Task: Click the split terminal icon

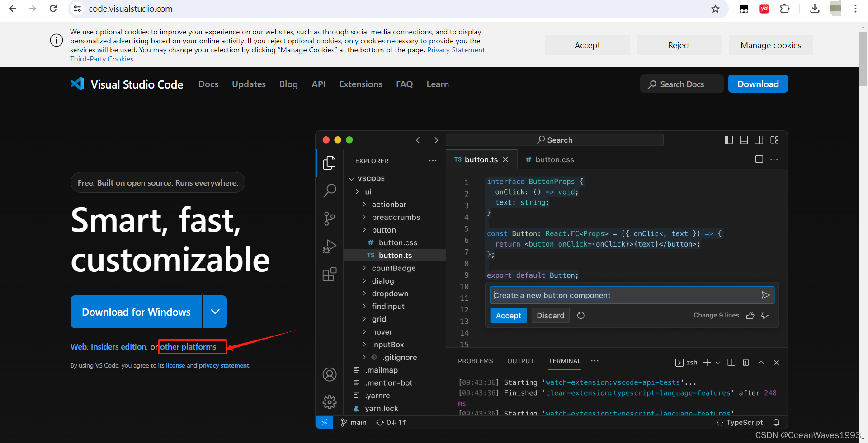Action: point(731,362)
